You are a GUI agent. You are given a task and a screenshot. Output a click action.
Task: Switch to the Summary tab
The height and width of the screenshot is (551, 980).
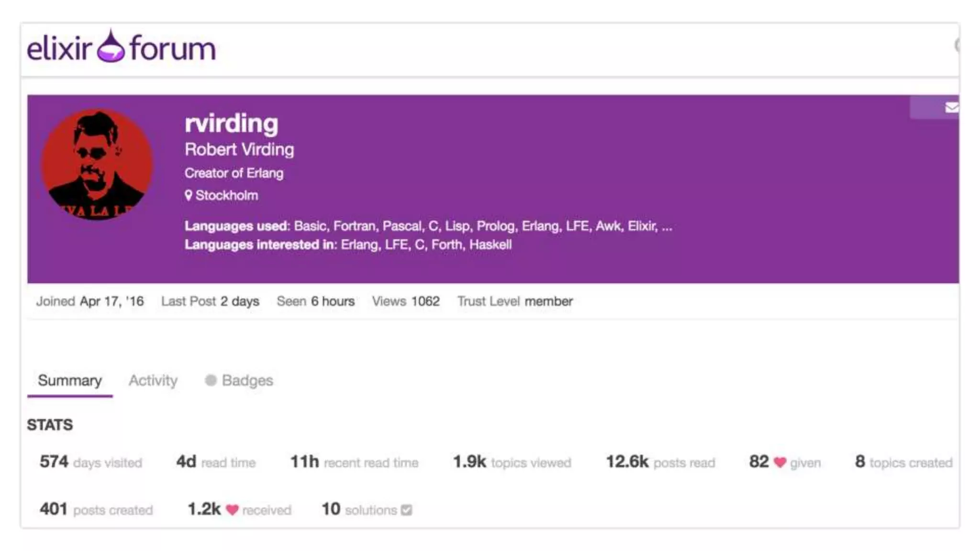[70, 380]
